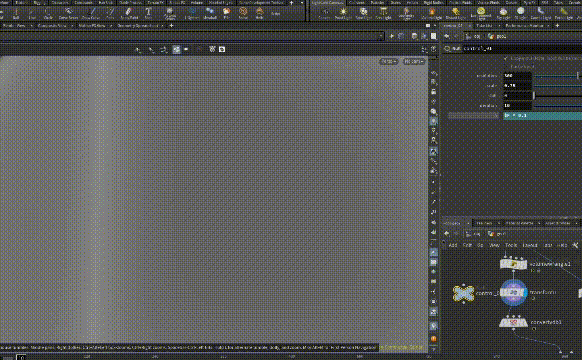Open the Geometry Spreadsheet tab menu arrow
The height and width of the screenshot is (360, 582).
163,26
